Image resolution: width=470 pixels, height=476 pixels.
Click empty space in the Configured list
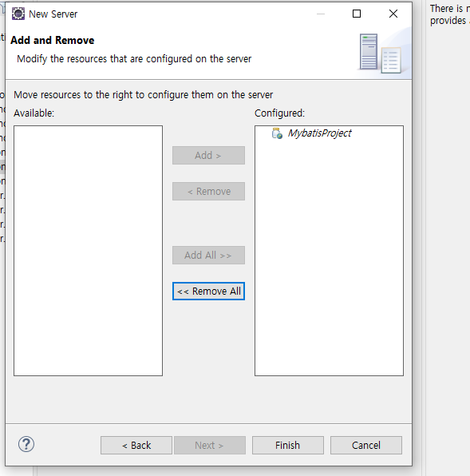tap(329, 258)
